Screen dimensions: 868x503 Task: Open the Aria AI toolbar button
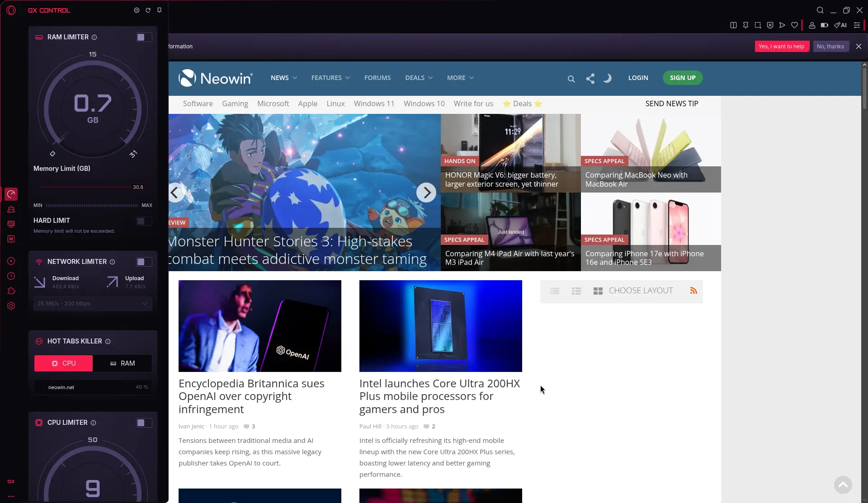coord(840,25)
